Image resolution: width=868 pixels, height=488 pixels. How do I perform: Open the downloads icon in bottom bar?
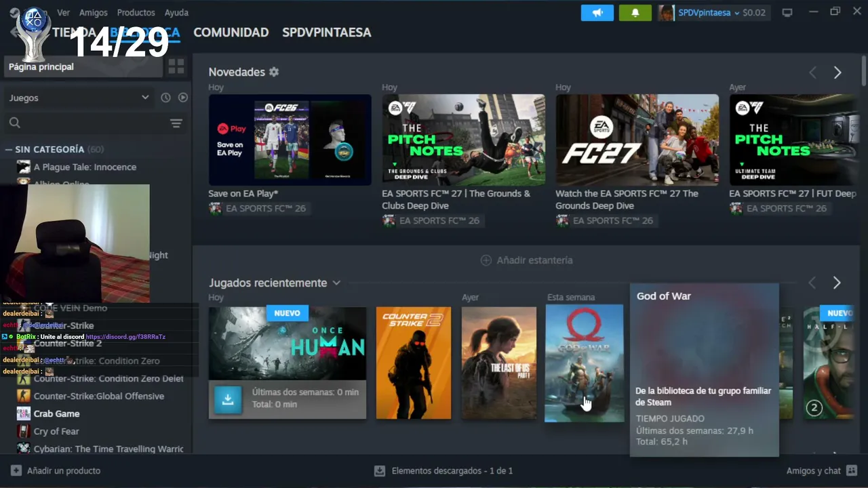coord(380,470)
